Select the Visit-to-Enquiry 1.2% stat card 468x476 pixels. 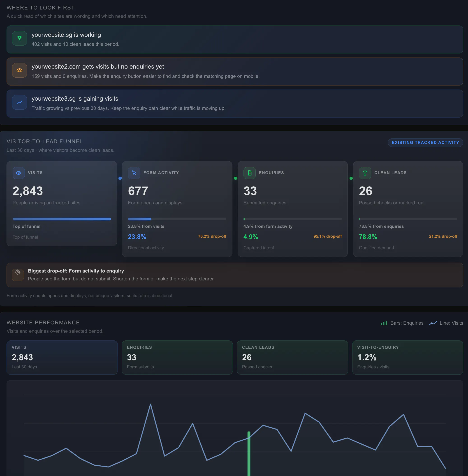[x=408, y=358]
